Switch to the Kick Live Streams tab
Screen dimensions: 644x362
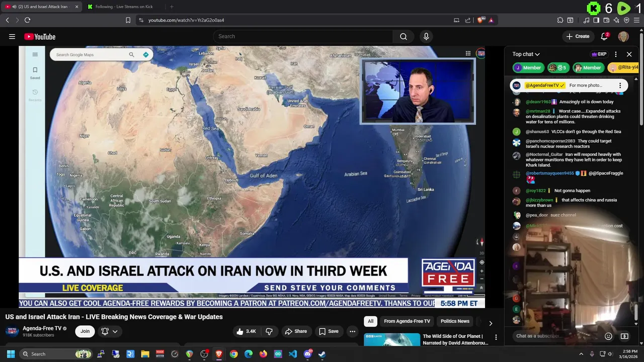124,7
